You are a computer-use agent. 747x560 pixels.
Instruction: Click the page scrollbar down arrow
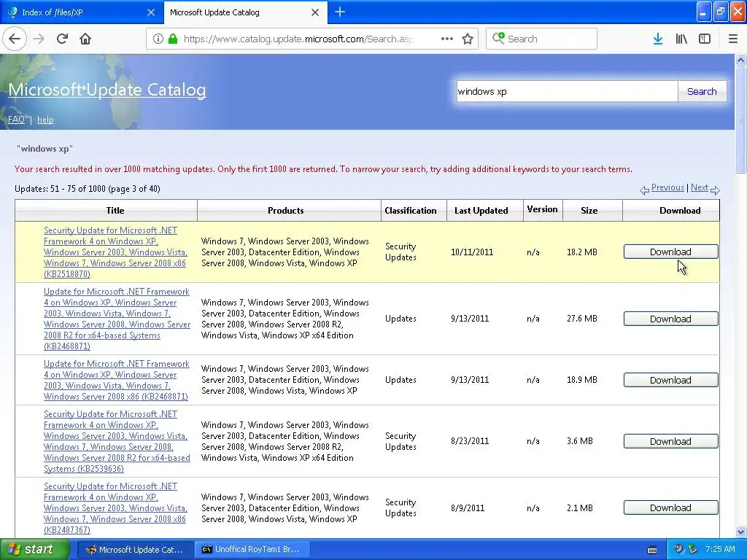point(740,532)
